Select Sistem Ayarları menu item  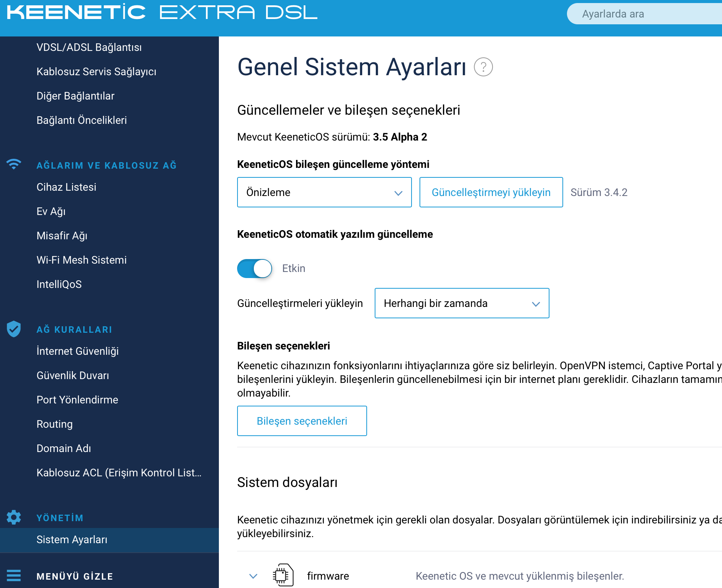[x=109, y=540]
